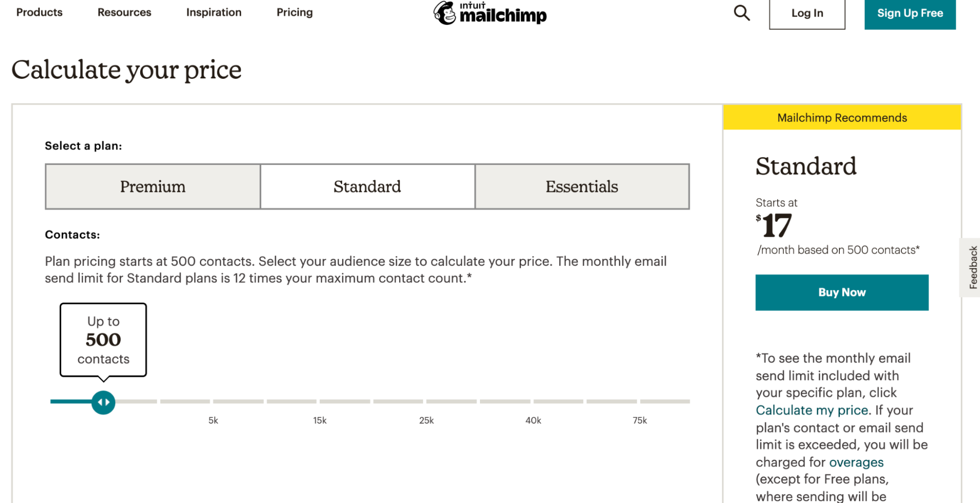Click Sign Up Free button
This screenshot has height=503, width=980.
pos(910,14)
